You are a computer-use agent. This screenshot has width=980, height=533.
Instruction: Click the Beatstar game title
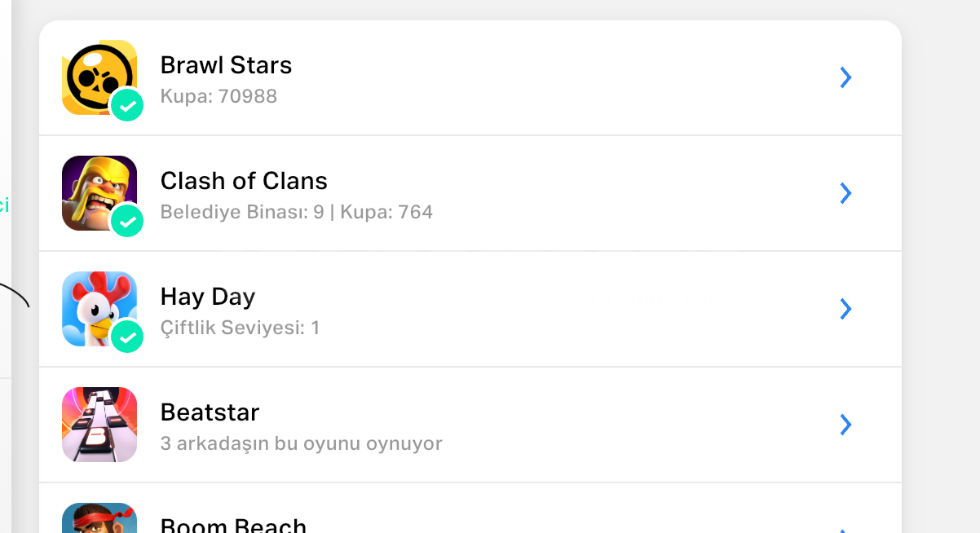210,412
